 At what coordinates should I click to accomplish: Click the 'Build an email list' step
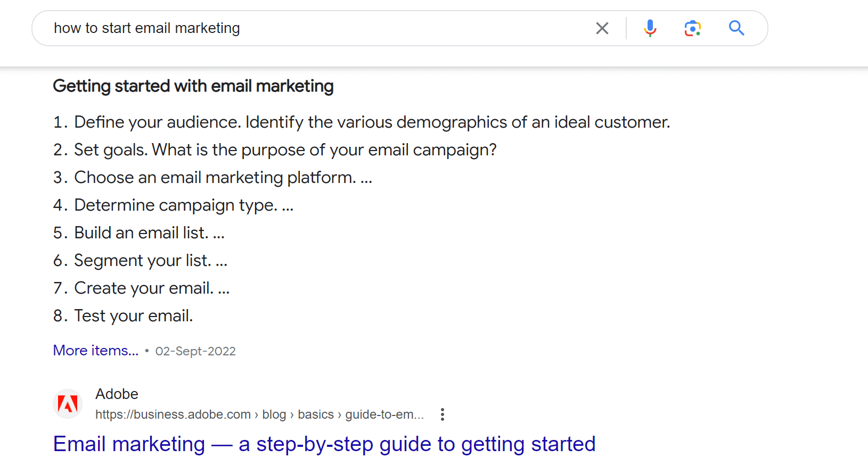pos(149,233)
